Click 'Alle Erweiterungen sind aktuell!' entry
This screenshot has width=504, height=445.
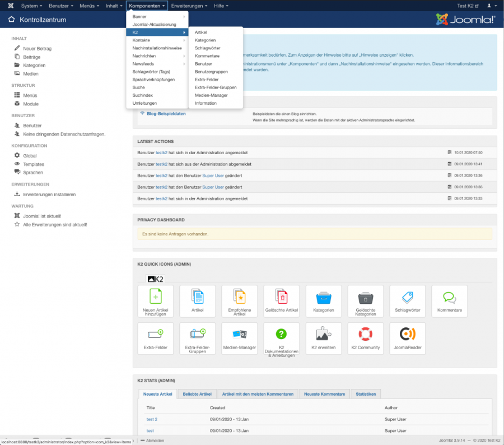pos(55,225)
